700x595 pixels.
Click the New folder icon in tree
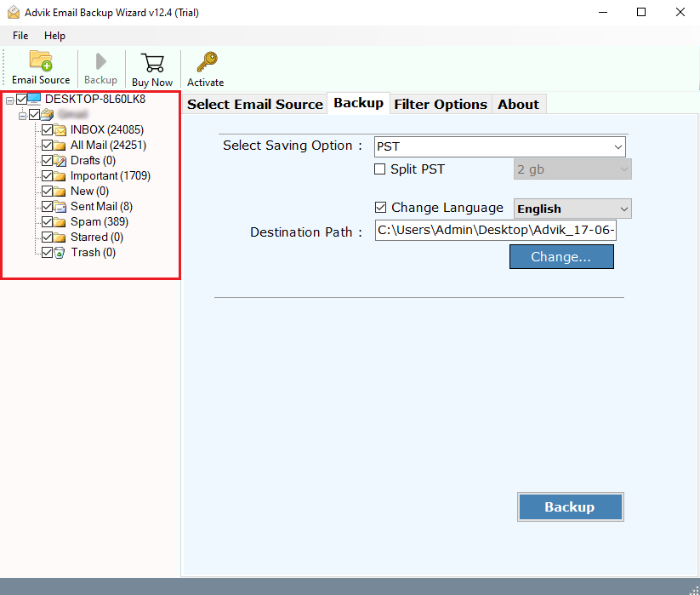tap(60, 192)
